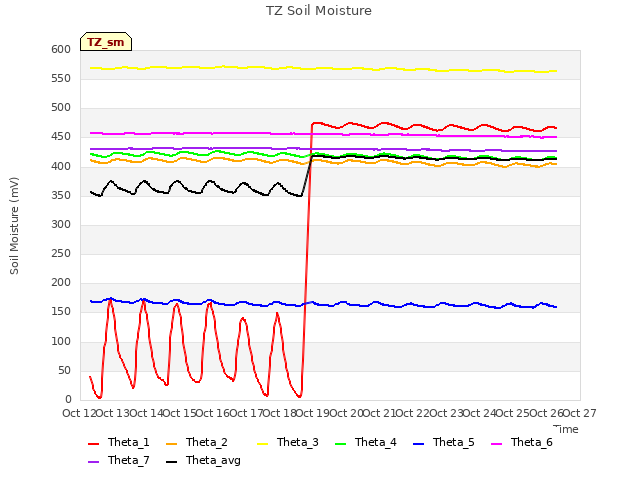Click the 0 y-axis tick label
This screenshot has height=480, width=640.
68,399
